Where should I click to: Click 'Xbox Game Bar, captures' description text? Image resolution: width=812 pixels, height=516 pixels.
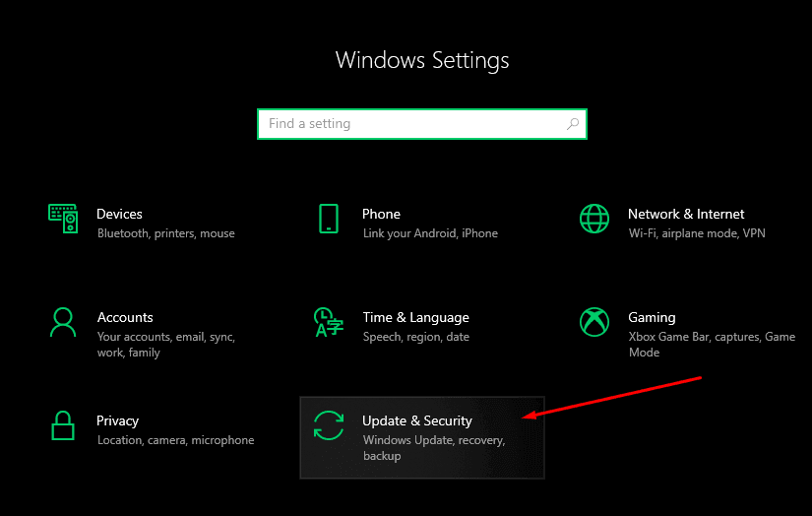(695, 337)
